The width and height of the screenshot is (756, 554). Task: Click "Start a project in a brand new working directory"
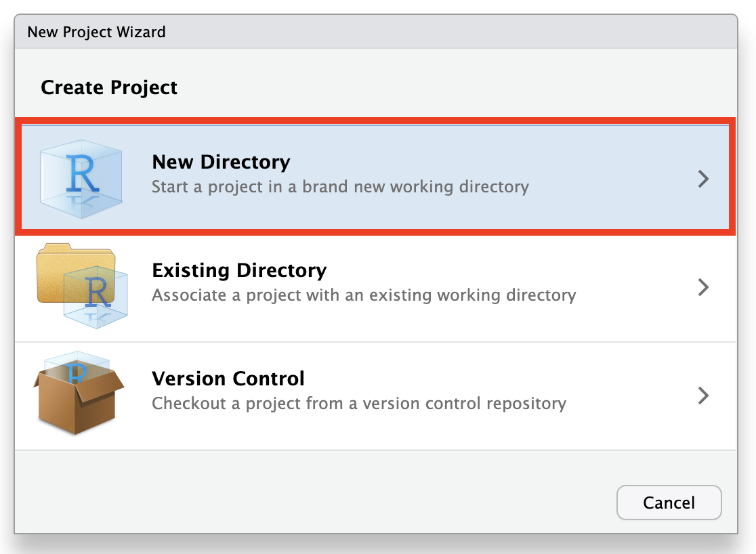pos(340,186)
